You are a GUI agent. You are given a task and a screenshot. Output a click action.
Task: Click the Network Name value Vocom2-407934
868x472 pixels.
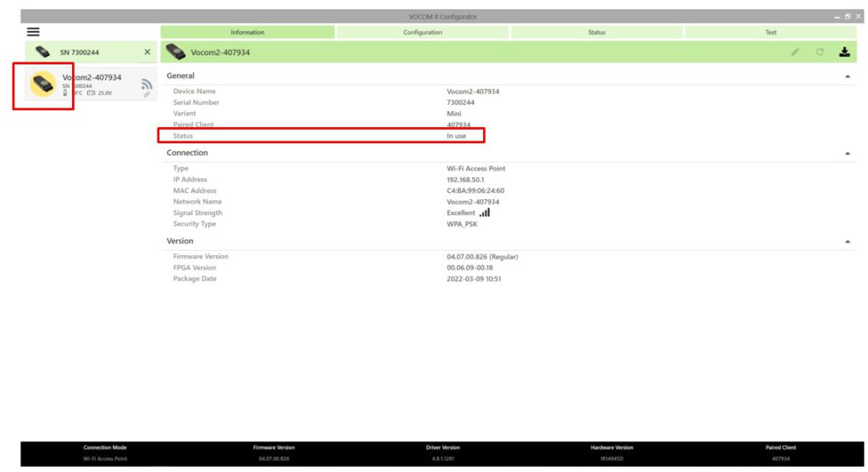pyautogui.click(x=473, y=202)
